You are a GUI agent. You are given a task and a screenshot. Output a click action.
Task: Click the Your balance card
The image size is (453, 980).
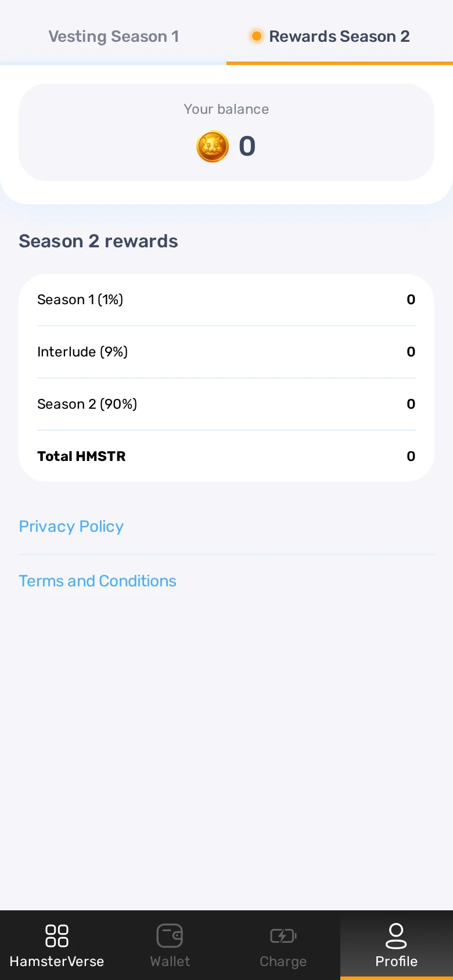227,132
